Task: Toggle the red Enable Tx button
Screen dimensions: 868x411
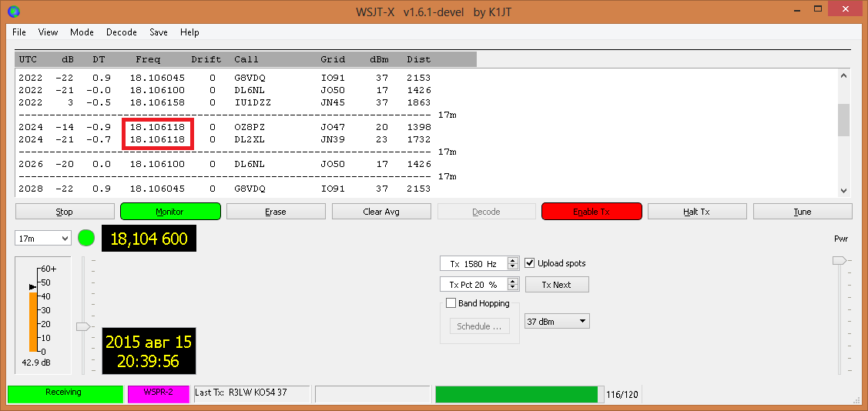Action: [591, 212]
